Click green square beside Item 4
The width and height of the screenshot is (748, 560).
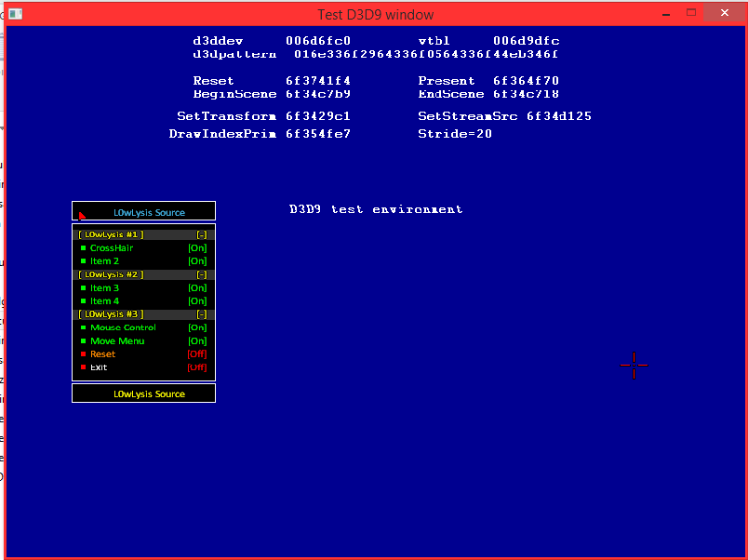tap(83, 301)
